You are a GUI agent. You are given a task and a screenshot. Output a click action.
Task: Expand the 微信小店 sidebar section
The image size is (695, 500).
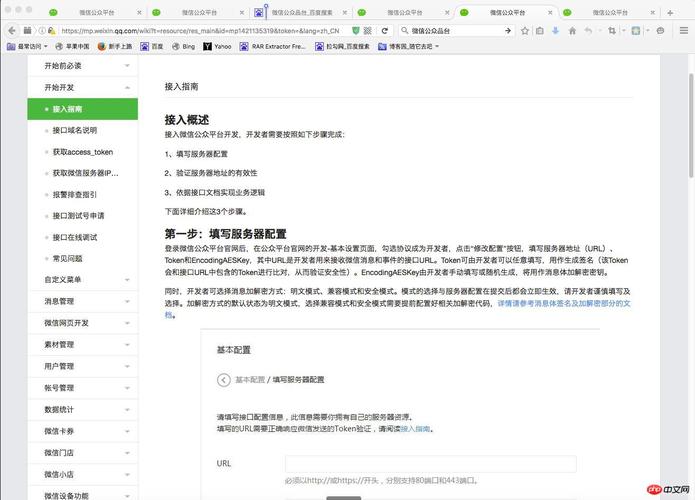(x=83, y=474)
